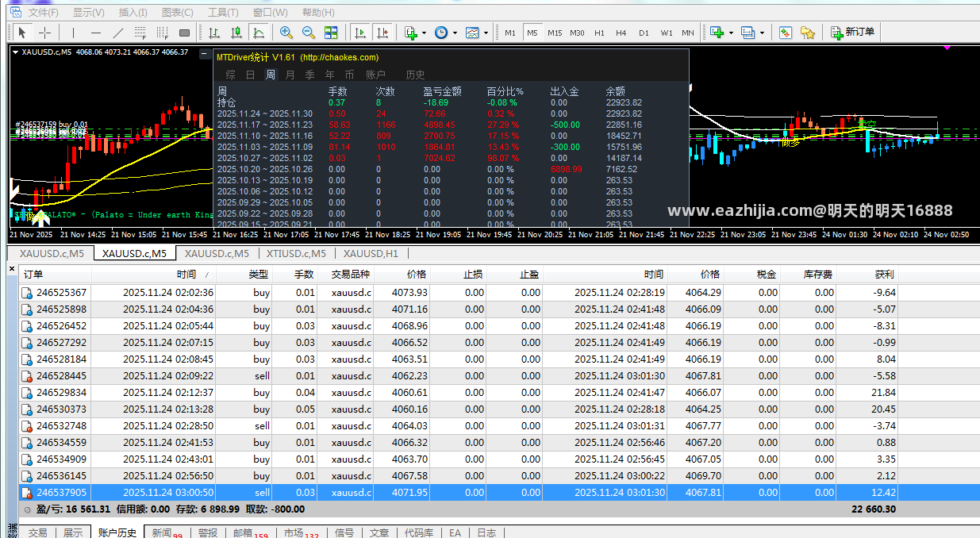Set timeframe to M30
The height and width of the screenshot is (538, 980).
coord(577,33)
